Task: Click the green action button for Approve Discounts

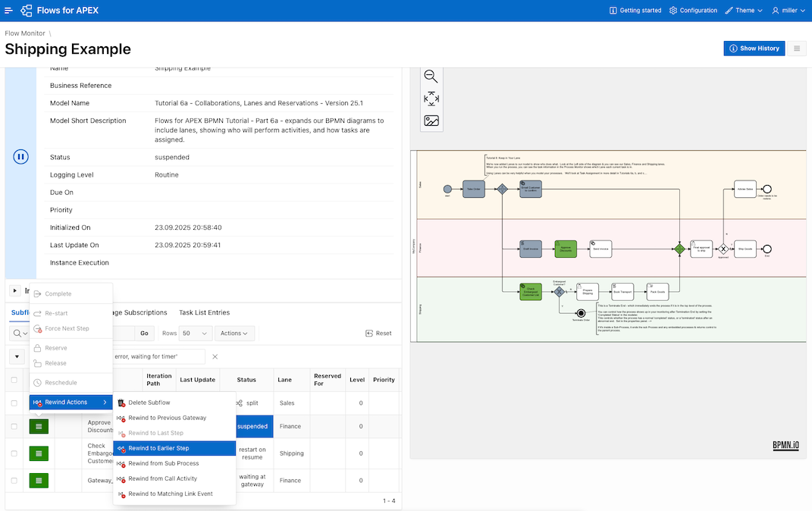Action: pyautogui.click(x=39, y=426)
